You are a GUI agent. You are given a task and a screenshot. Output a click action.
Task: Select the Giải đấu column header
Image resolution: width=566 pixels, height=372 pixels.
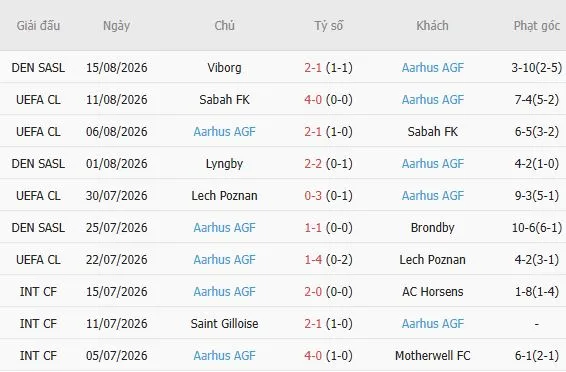tap(38, 26)
